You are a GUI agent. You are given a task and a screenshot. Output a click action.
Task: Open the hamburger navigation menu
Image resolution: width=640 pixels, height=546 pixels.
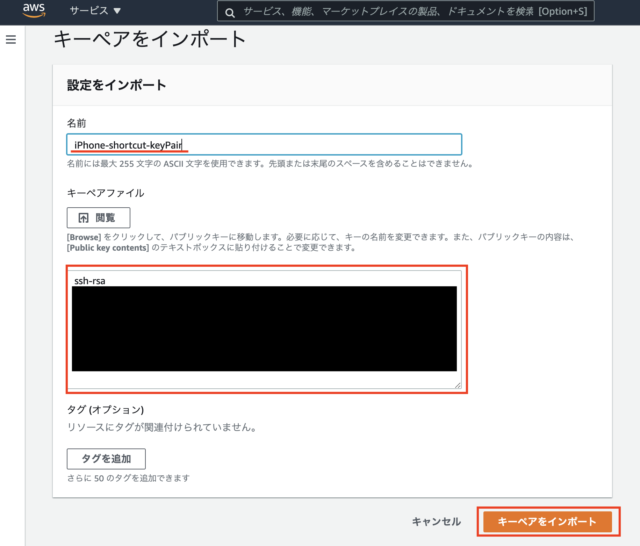[x=11, y=40]
